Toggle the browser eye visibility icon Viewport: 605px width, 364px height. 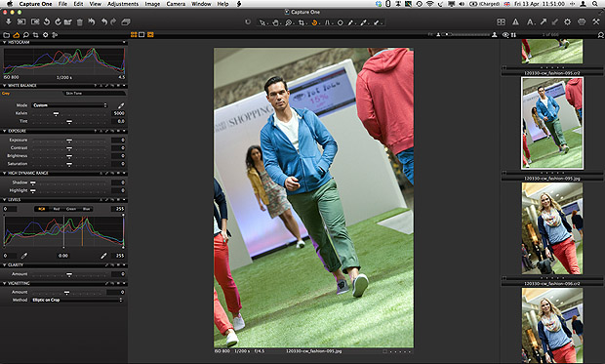505,35
